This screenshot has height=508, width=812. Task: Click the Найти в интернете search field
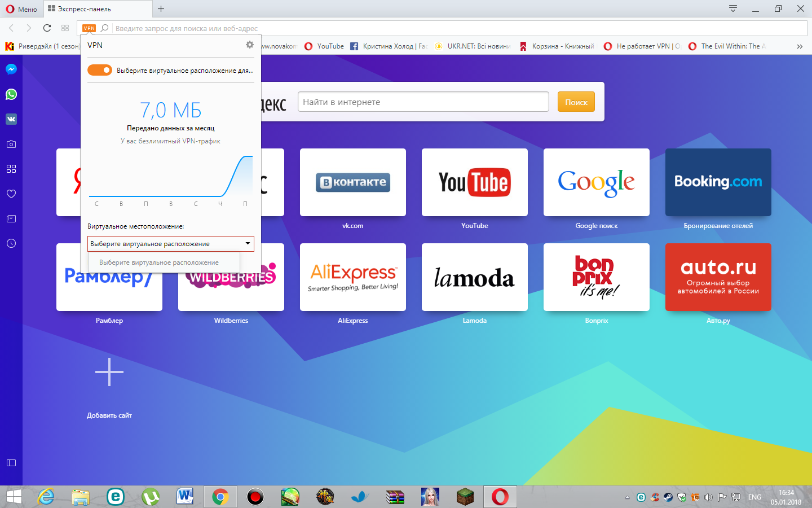[x=423, y=102]
